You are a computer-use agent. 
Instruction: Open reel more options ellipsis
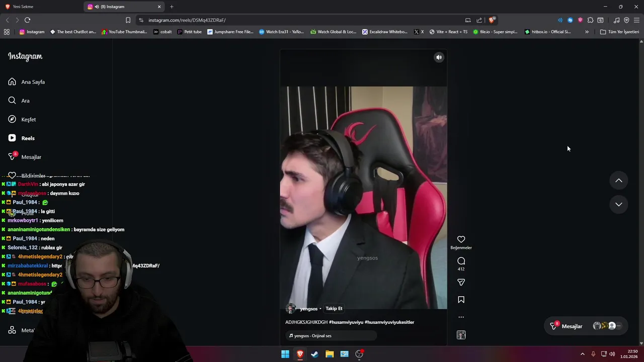coord(461,317)
